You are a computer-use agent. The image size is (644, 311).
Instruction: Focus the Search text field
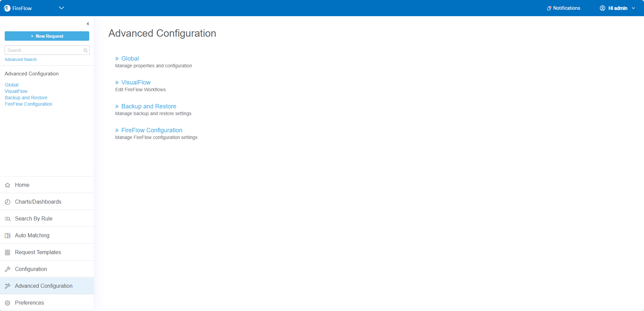44,50
